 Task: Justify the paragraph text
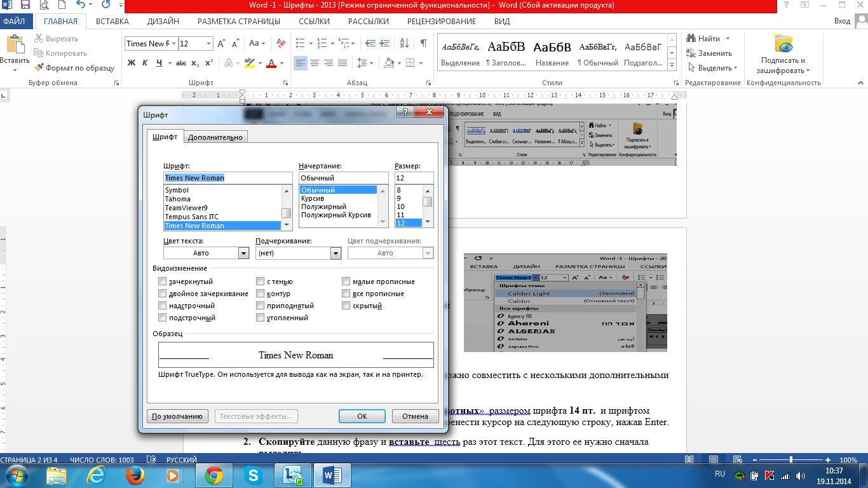click(x=342, y=63)
